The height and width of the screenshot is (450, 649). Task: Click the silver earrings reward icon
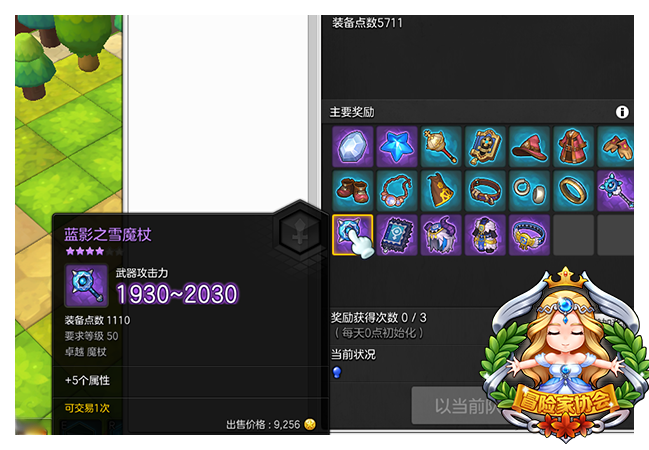529,191
